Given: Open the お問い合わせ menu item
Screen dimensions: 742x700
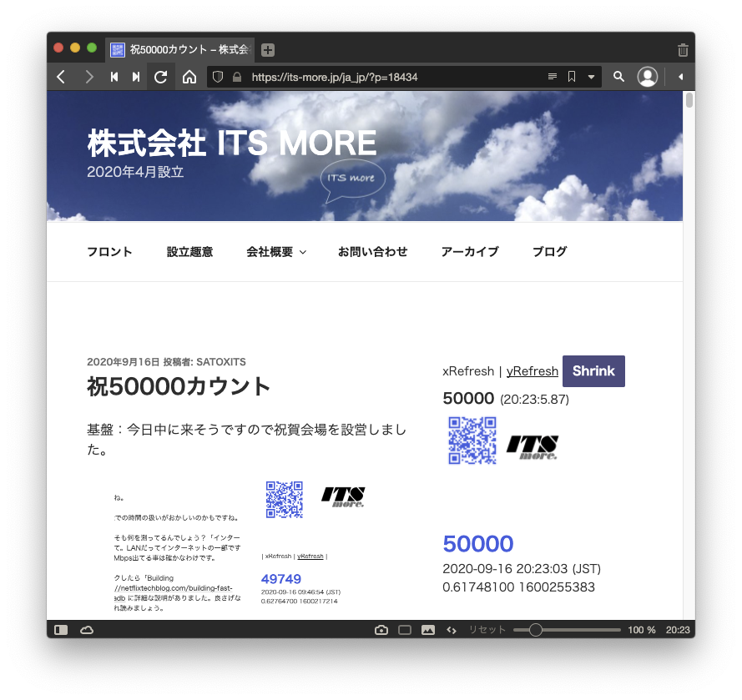Looking at the screenshot, I should tap(372, 252).
